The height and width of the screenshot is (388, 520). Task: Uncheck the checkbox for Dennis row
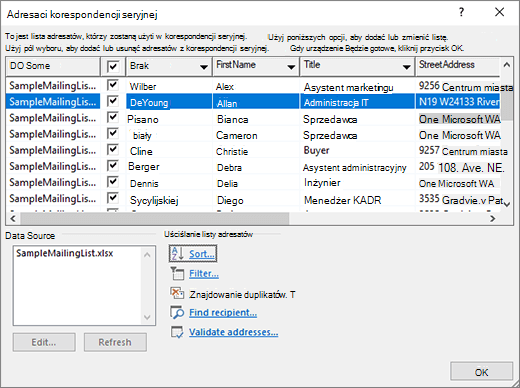click(113, 182)
